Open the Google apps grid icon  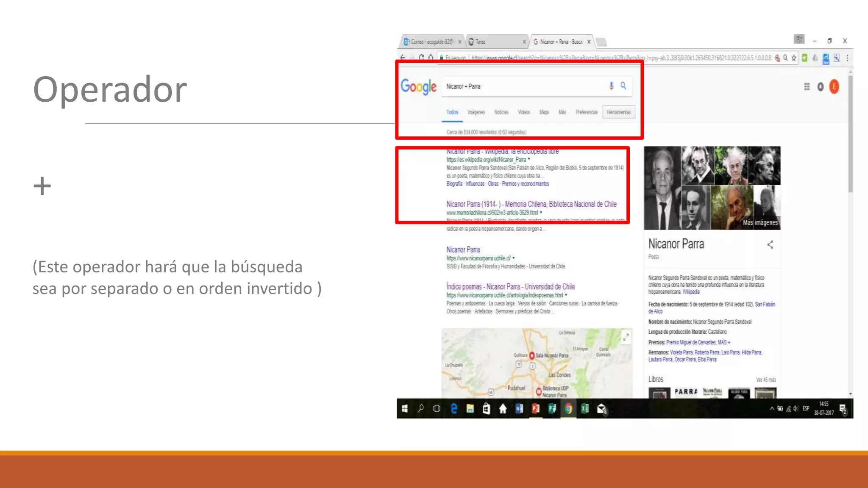coord(807,87)
